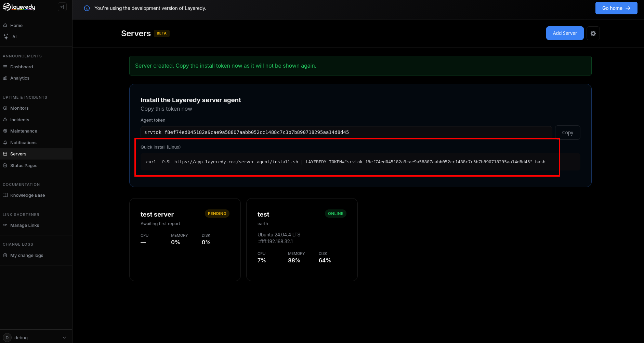Screen dimensions: 644x343
Task: Collapse the sidebar with the arrow icon
Action: click(62, 7)
